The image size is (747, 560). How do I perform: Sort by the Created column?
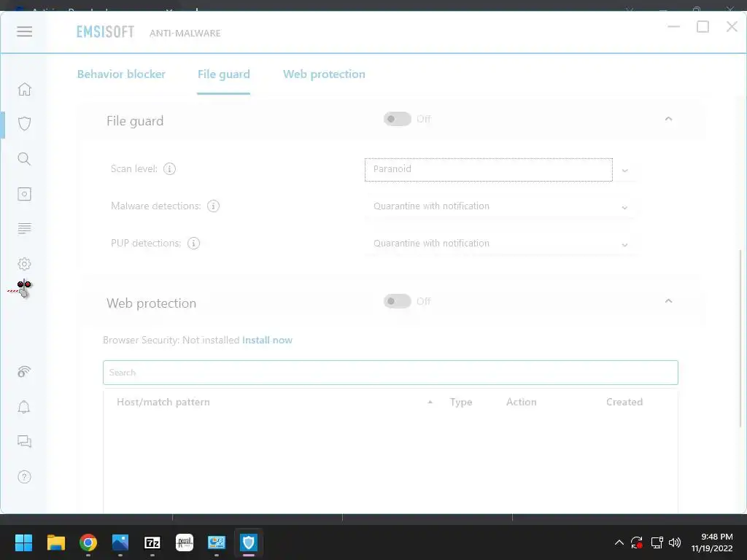tap(624, 402)
